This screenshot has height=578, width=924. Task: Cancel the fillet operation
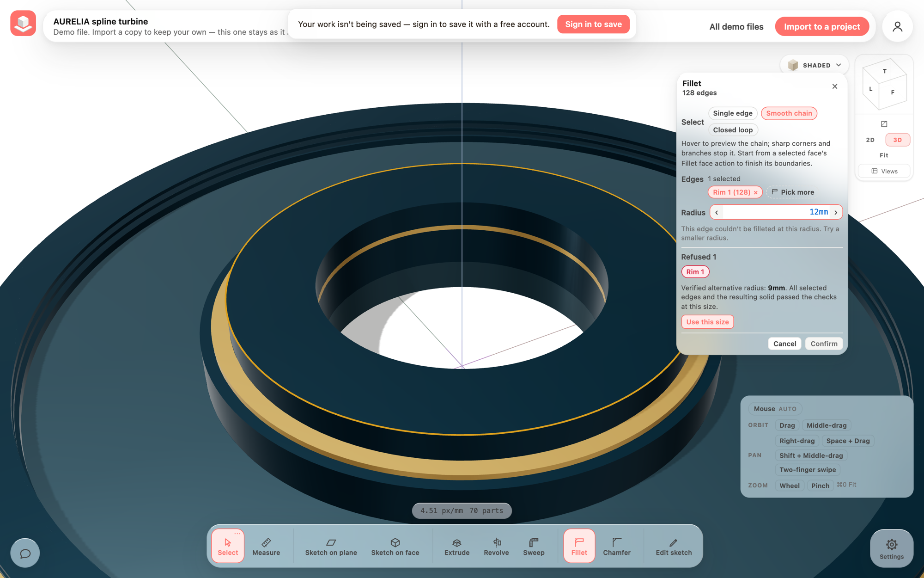pyautogui.click(x=784, y=344)
